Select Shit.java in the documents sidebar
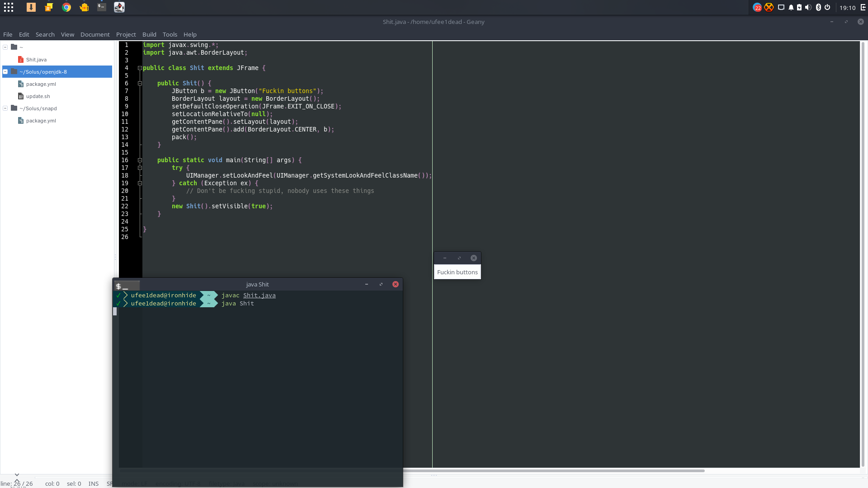This screenshot has height=488, width=868. 36,60
